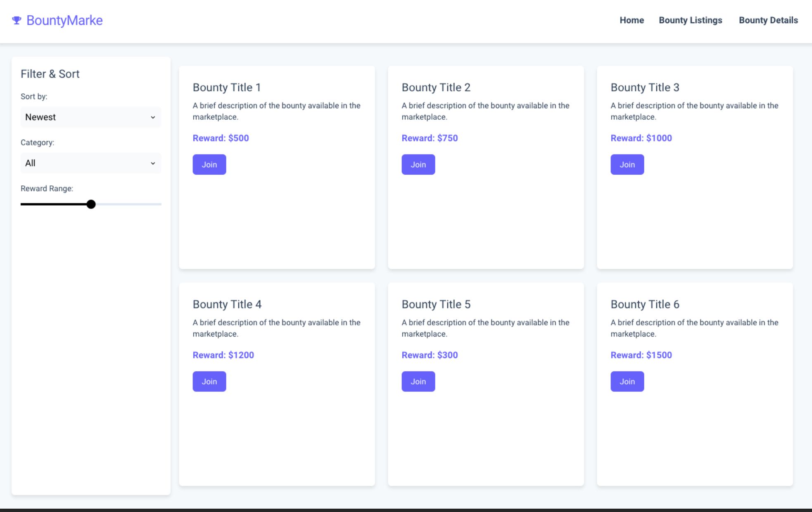Click the Reward Range: label

click(x=47, y=189)
